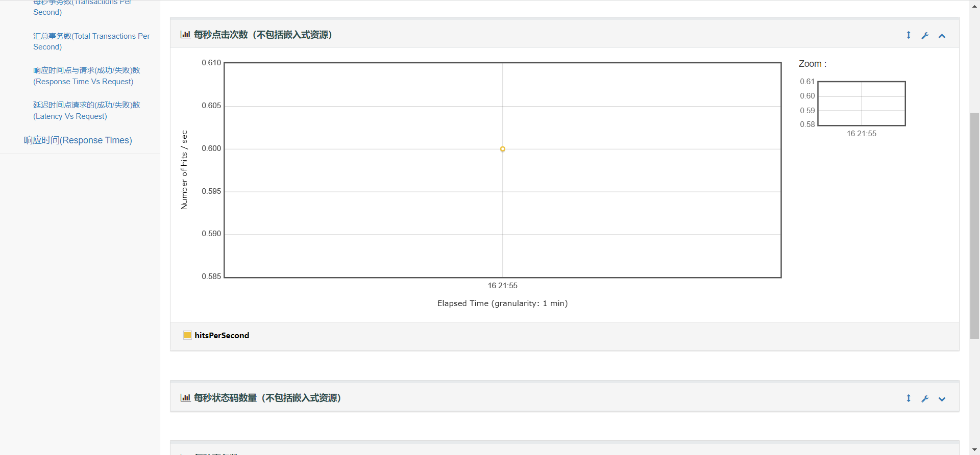Click the 0.585 y-axis value
Image resolution: width=980 pixels, height=455 pixels.
211,276
